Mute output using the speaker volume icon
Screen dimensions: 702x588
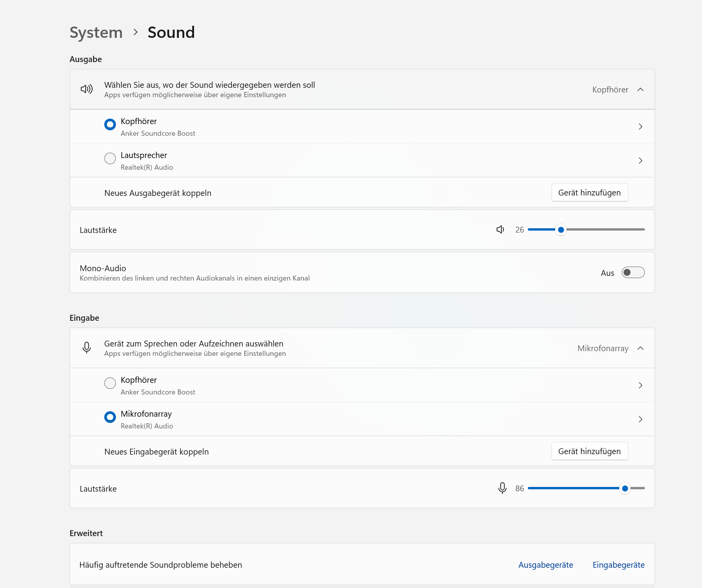(500, 229)
